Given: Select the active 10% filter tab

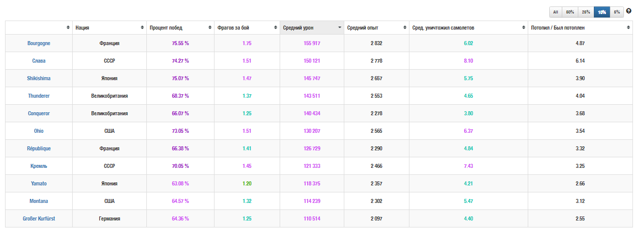Looking at the screenshot, I should [x=602, y=12].
